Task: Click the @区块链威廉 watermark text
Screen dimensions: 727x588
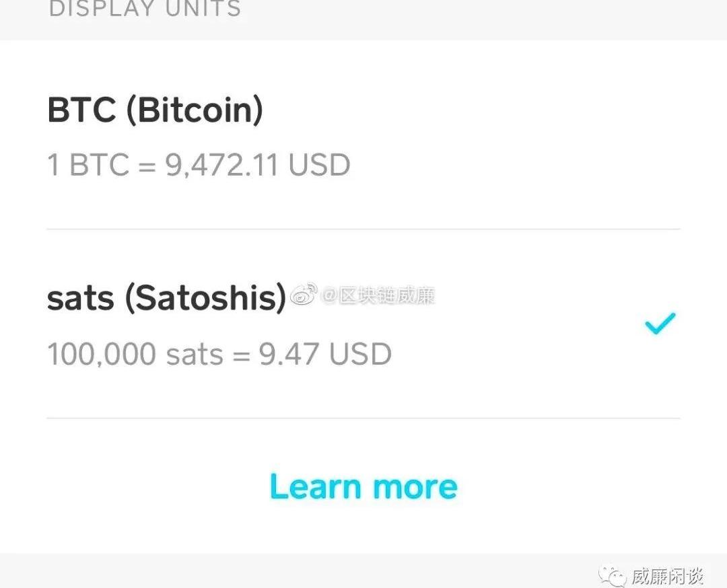Action: click(378, 295)
